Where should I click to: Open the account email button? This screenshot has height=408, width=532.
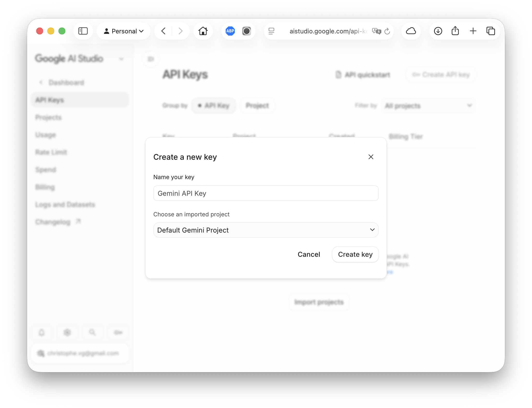click(80, 353)
